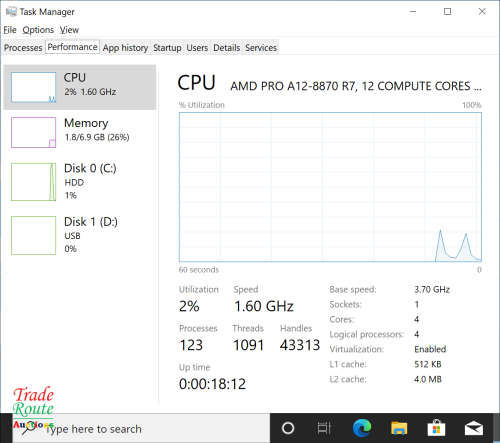Click the 2% utilization value
This screenshot has height=443, width=500.
tap(189, 306)
